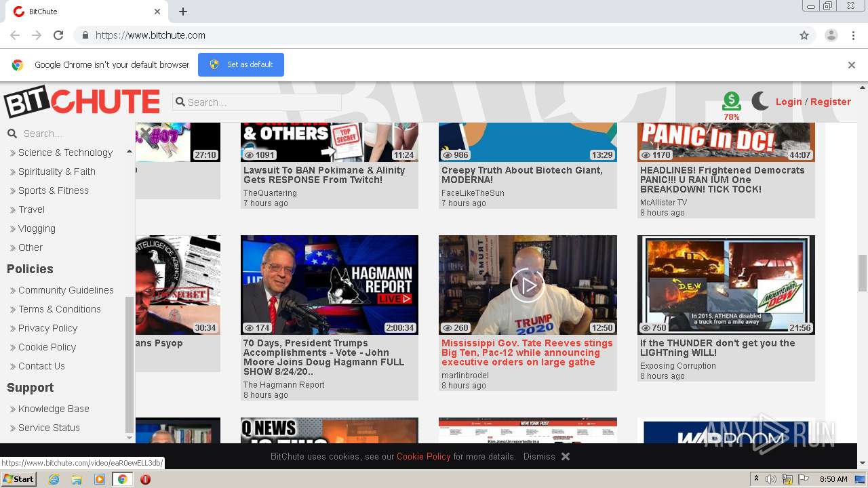
Task: Click the chevron beside Knowledge Base
Action: click(x=13, y=409)
